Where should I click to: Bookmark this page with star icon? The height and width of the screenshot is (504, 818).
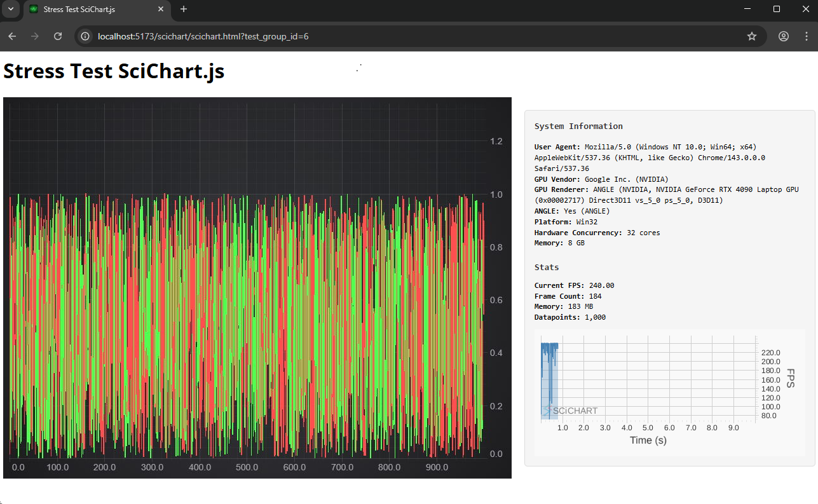752,36
